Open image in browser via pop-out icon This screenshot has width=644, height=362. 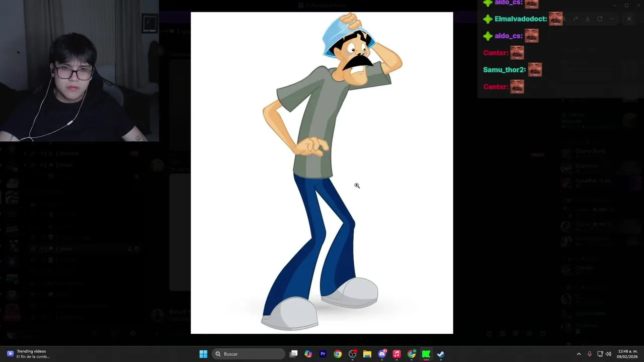[600, 19]
